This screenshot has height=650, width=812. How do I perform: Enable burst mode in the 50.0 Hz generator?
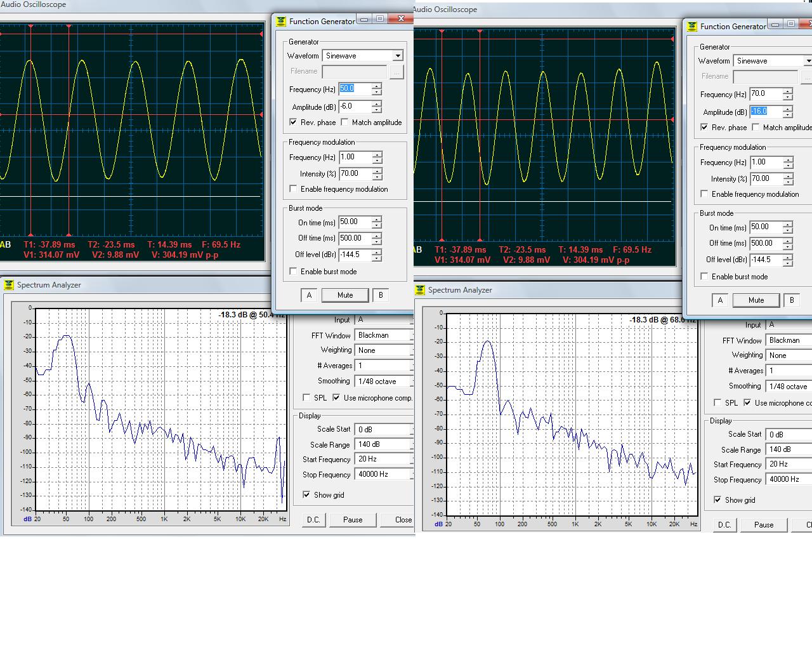293,272
